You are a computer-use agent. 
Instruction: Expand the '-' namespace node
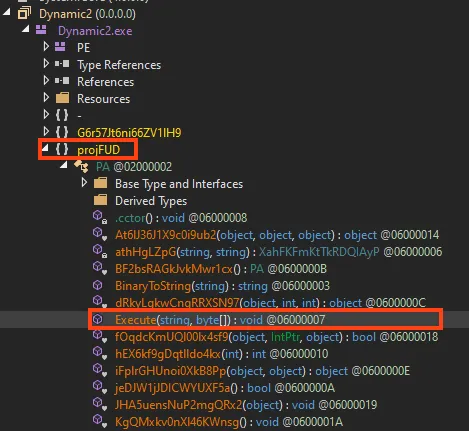coord(46,115)
